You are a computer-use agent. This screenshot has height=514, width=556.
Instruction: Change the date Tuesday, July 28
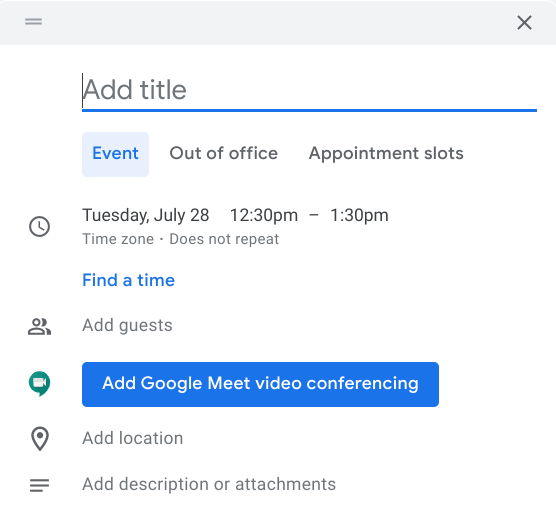146,215
